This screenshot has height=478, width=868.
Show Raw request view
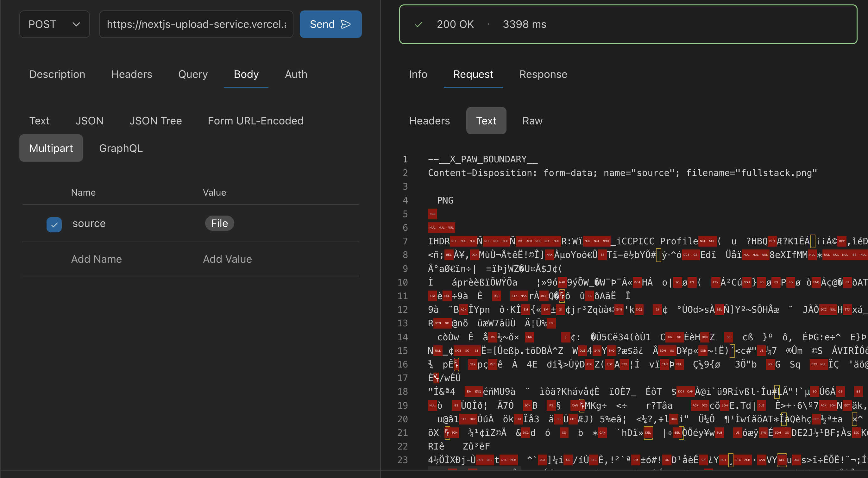[x=532, y=121]
